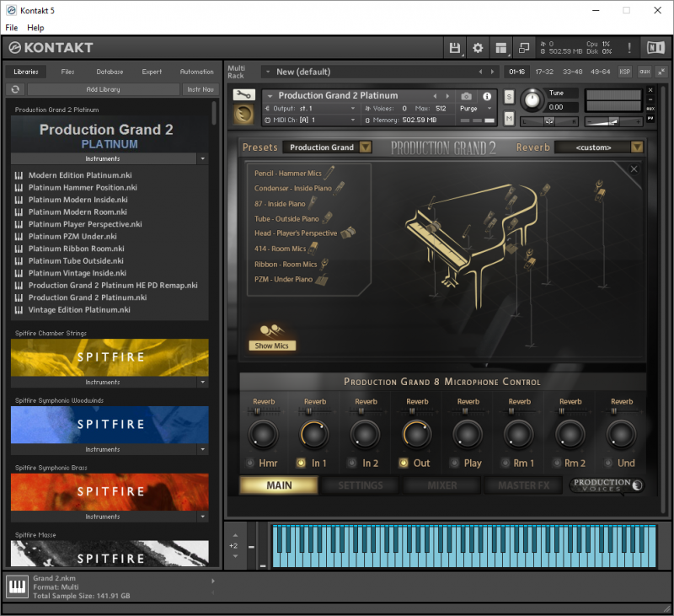Click the Show Mics button
Viewport: 674px width, 616px height.
271,345
